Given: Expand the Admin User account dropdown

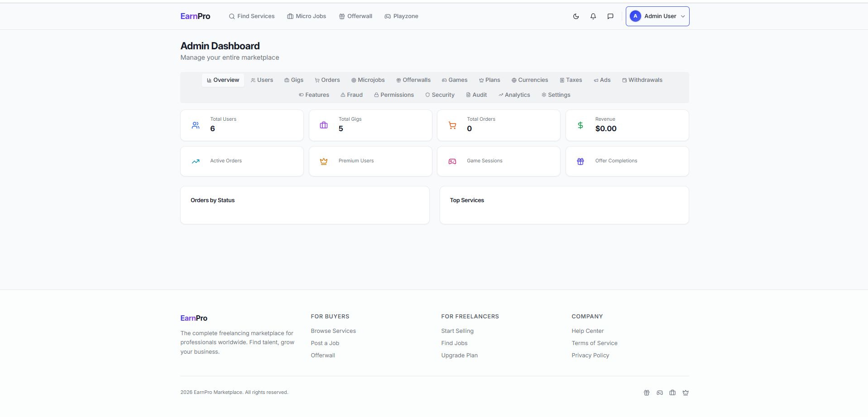Looking at the screenshot, I should tap(657, 16).
